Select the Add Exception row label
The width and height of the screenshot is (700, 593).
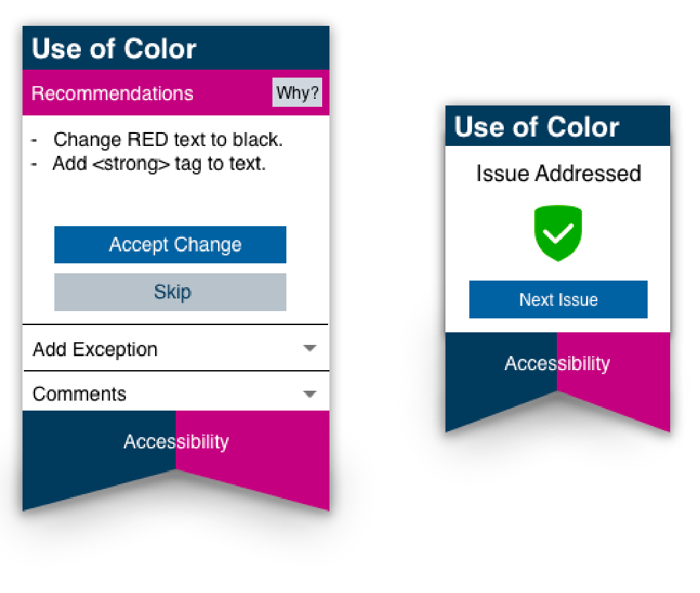coord(95,350)
